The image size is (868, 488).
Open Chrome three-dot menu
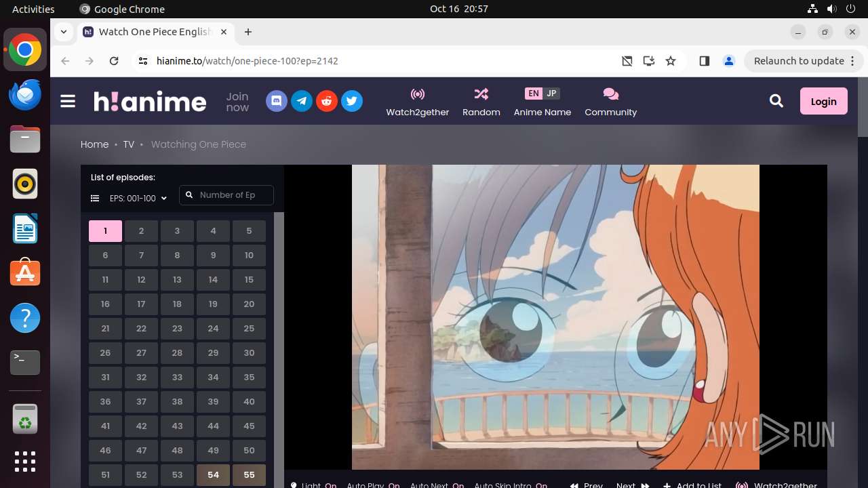point(852,61)
